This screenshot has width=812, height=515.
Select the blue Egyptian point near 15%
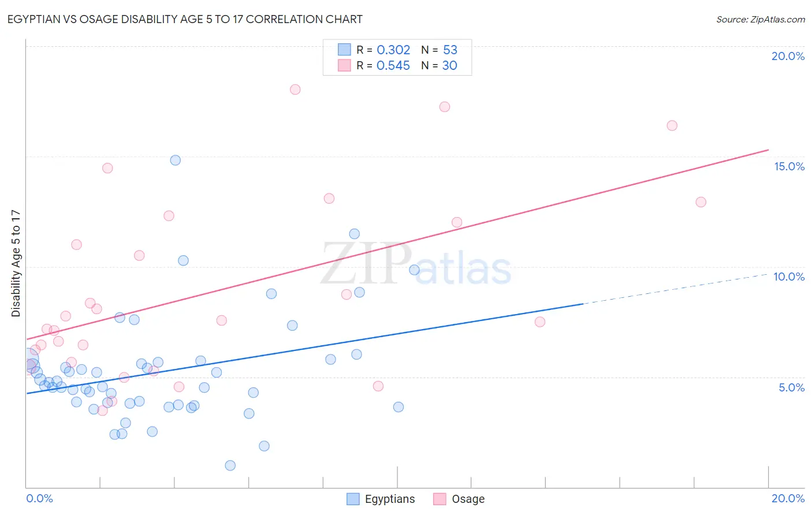pyautogui.click(x=176, y=160)
